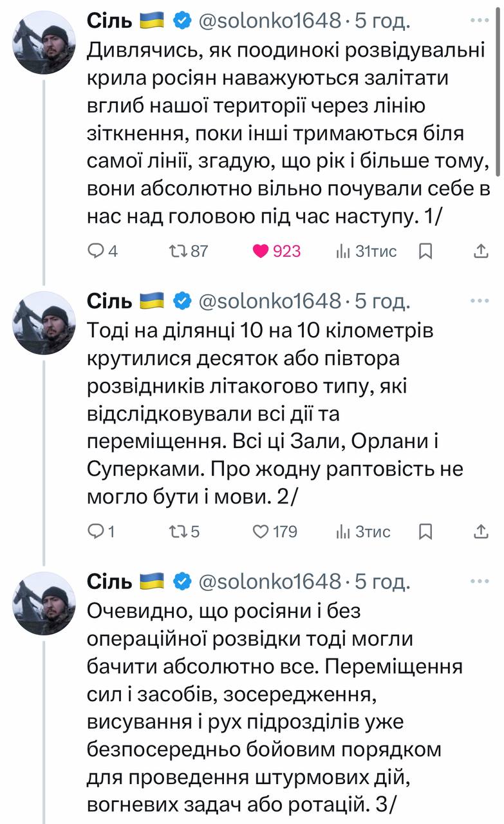Open more options menu for second tweet
Viewport: 504px width, 824px height.
[x=480, y=301]
